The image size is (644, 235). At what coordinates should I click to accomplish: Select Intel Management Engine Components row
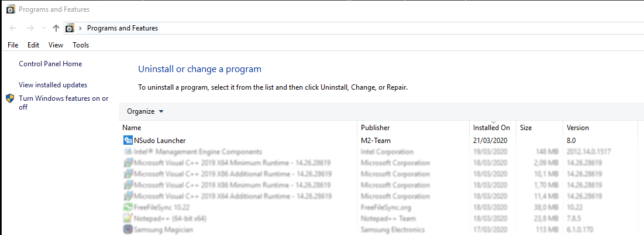[x=380, y=151]
